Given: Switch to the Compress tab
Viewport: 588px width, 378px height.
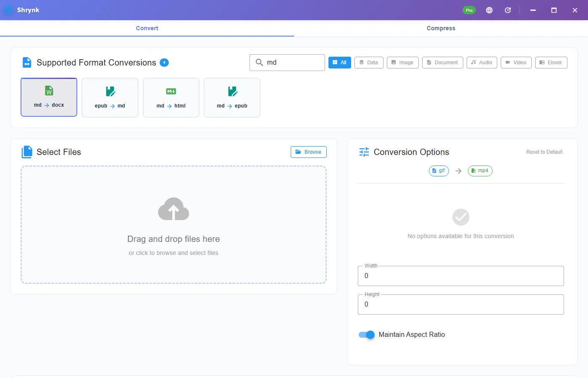Looking at the screenshot, I should point(441,28).
